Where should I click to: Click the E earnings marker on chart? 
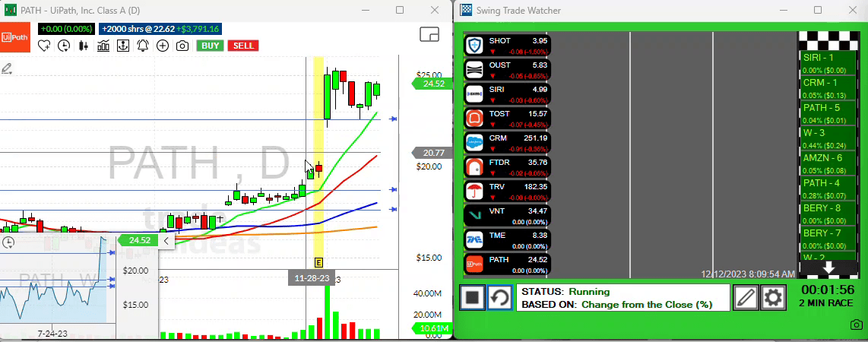point(318,262)
